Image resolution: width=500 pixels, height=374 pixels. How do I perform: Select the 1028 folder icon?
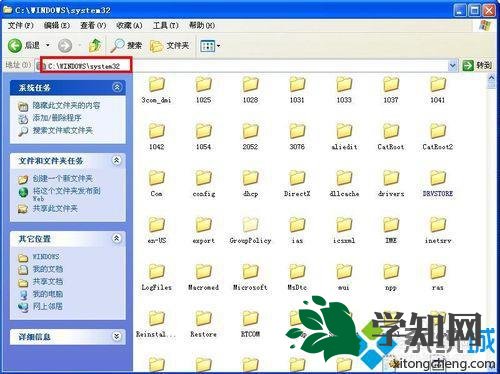pyautogui.click(x=250, y=84)
